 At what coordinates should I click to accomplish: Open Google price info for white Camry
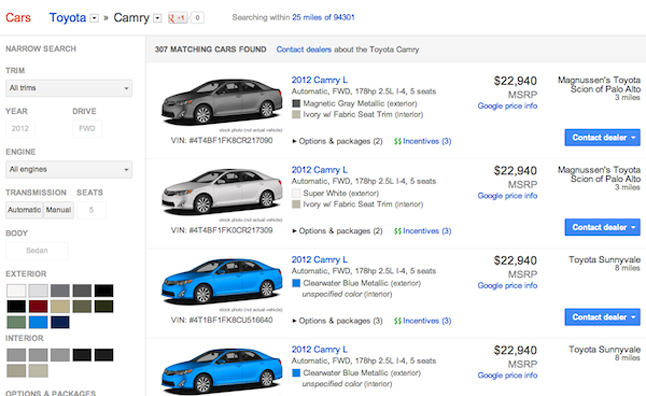507,196
